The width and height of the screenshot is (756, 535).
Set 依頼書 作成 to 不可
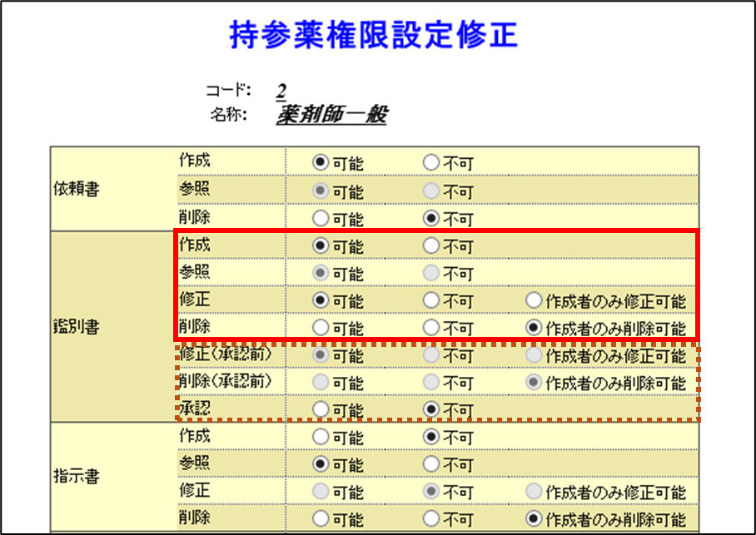pos(430,164)
